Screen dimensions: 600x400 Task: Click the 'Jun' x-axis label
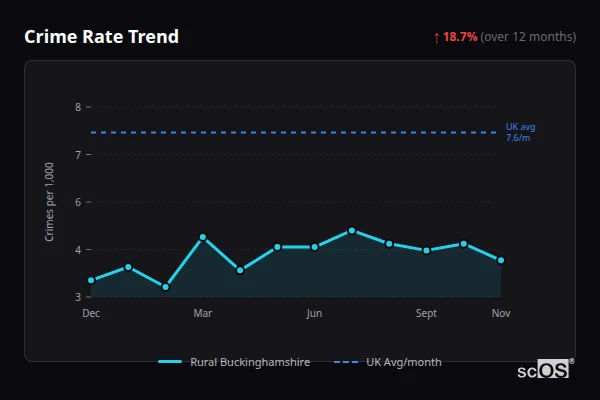click(314, 313)
